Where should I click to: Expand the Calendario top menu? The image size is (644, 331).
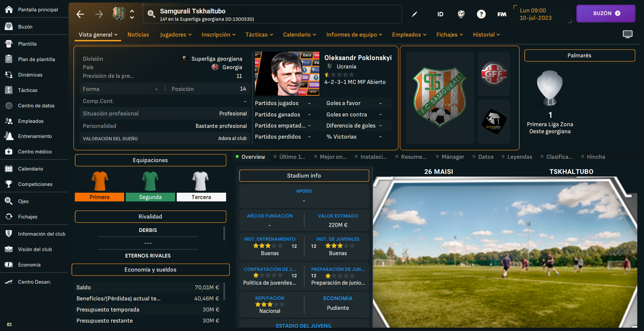300,35
